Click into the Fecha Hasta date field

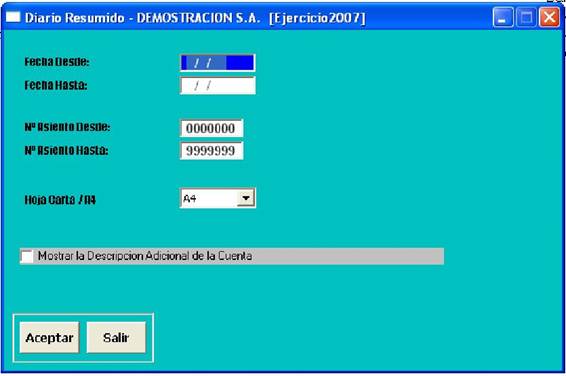218,86
